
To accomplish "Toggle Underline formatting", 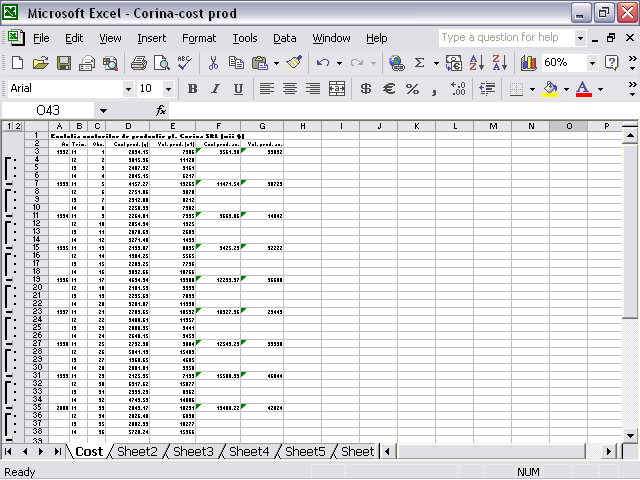I will pos(238,89).
